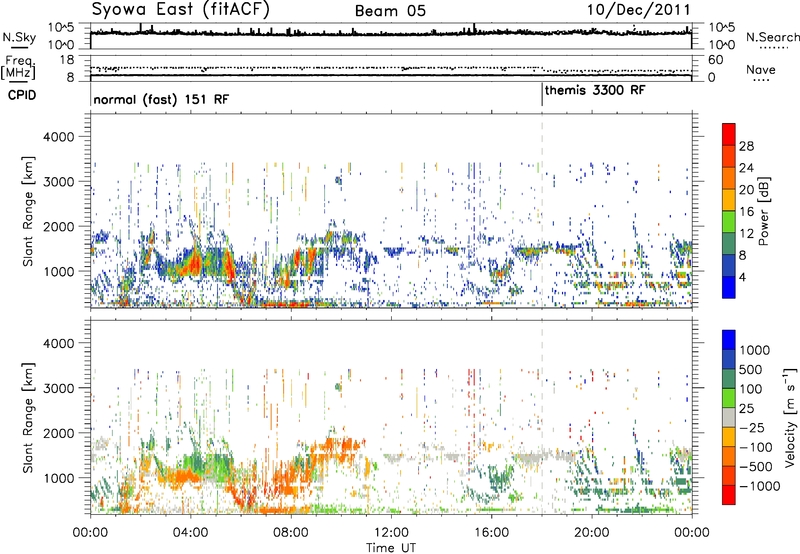Click the 'Nave' legend label
The image size is (800, 554).
pos(761,69)
